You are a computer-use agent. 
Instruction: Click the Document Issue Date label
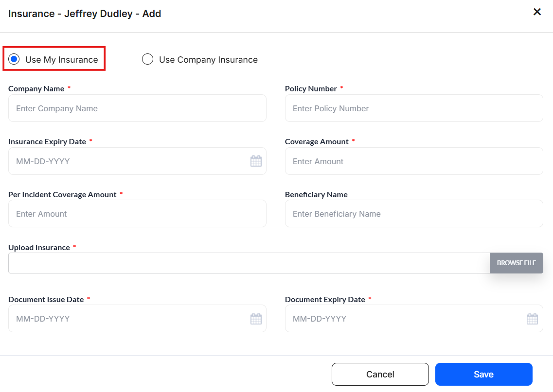tap(46, 299)
